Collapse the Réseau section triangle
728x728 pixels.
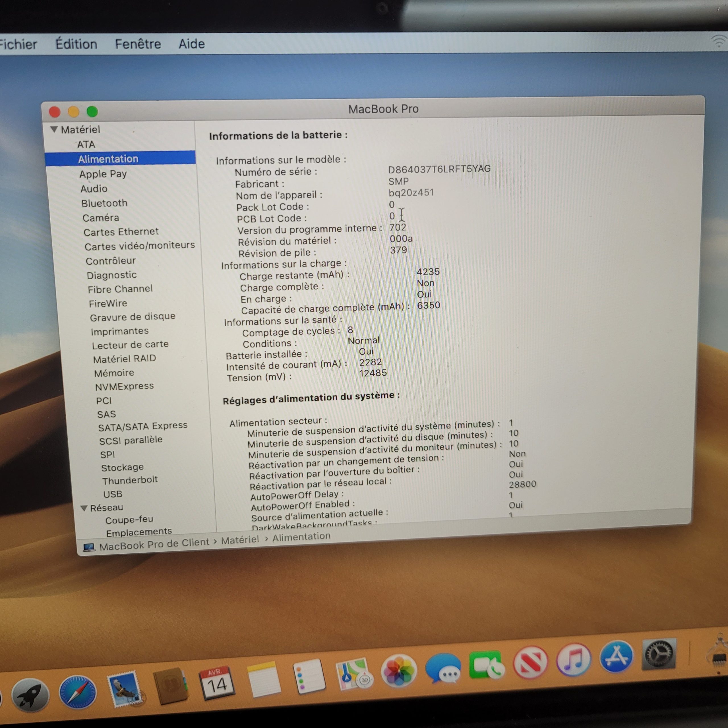pyautogui.click(x=84, y=508)
